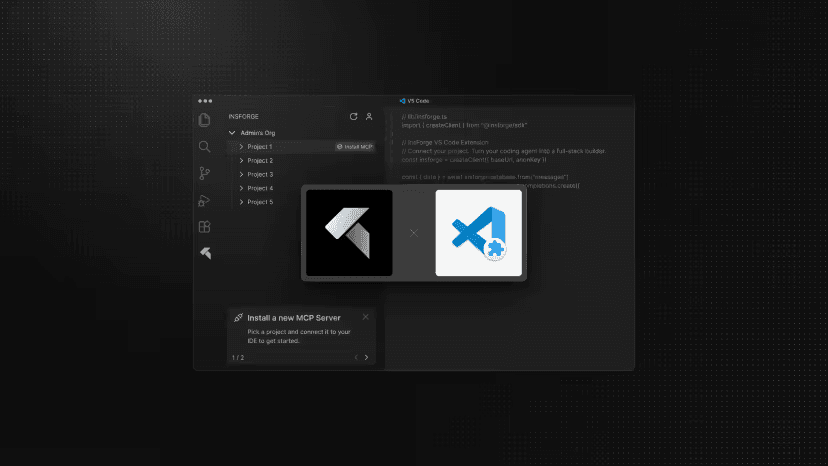Go to the next tip page arrow
Screen dimensions: 828x466
pos(366,358)
